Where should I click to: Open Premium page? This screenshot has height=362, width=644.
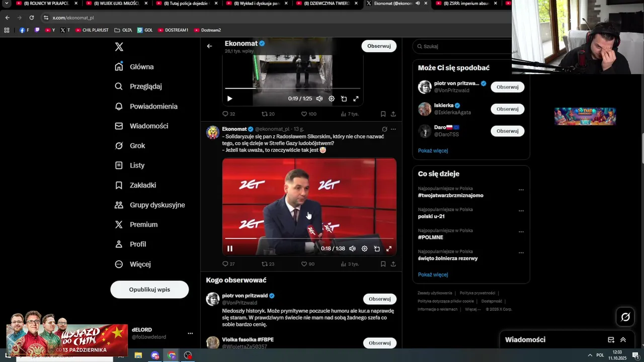pos(136,225)
